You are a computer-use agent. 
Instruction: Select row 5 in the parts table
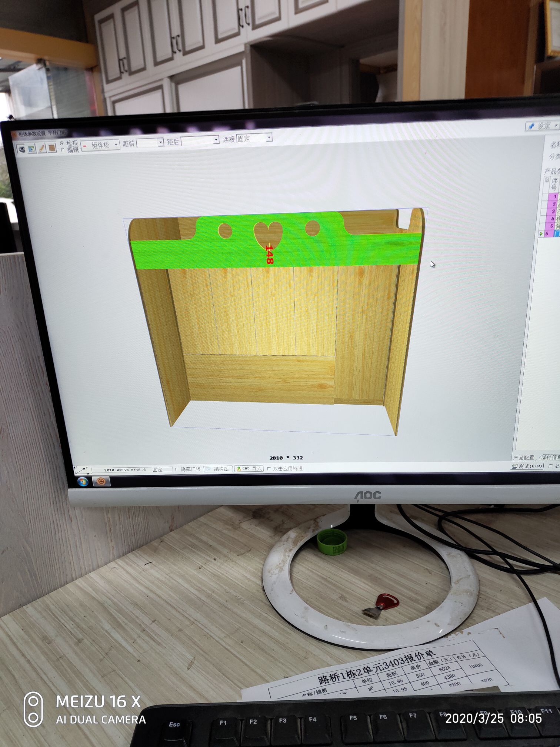click(x=552, y=226)
